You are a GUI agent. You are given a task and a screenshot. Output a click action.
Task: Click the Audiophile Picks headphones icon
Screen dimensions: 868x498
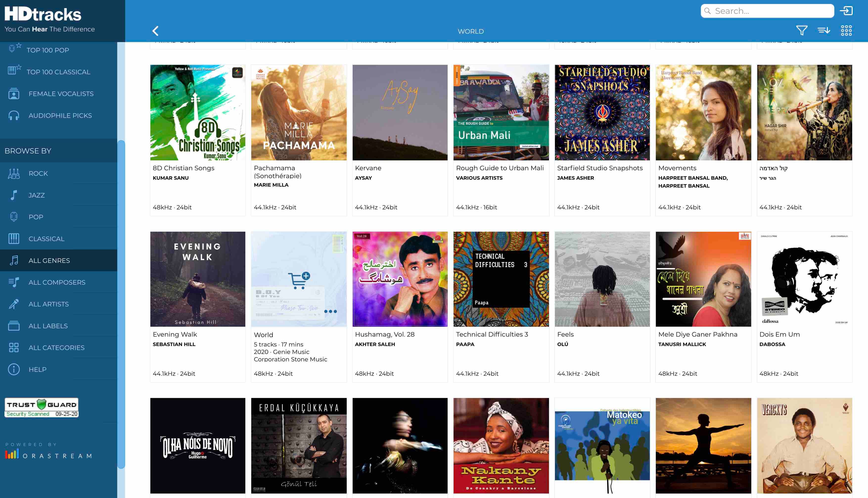point(14,116)
